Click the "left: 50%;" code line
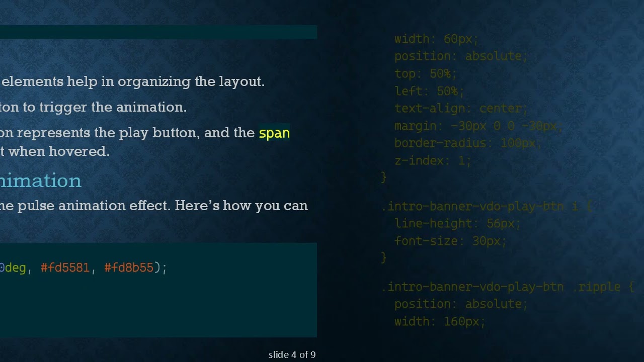Viewport: 644px width, 362px height. coord(429,91)
